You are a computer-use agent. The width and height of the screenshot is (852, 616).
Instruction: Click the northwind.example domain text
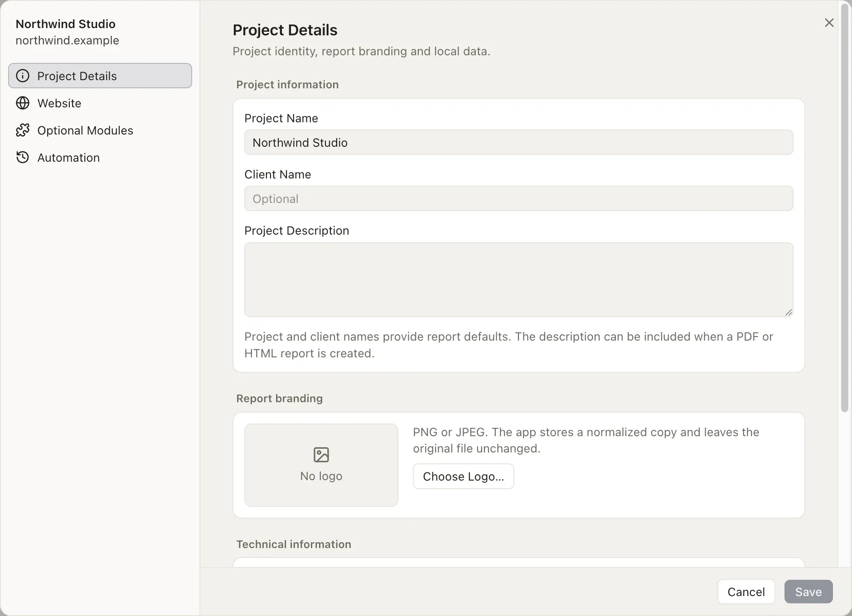tap(67, 40)
